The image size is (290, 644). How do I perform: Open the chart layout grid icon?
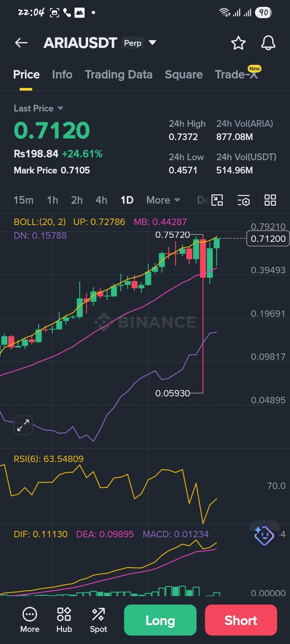pos(270,200)
